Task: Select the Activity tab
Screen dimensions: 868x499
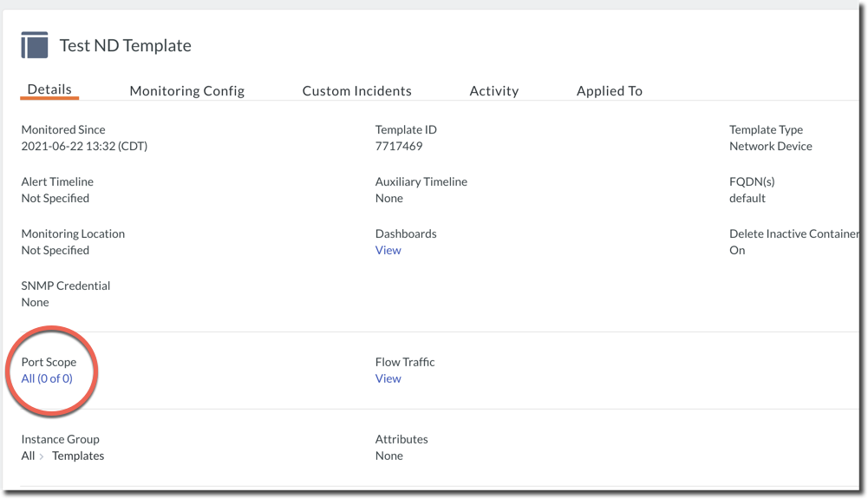Action: [x=493, y=90]
